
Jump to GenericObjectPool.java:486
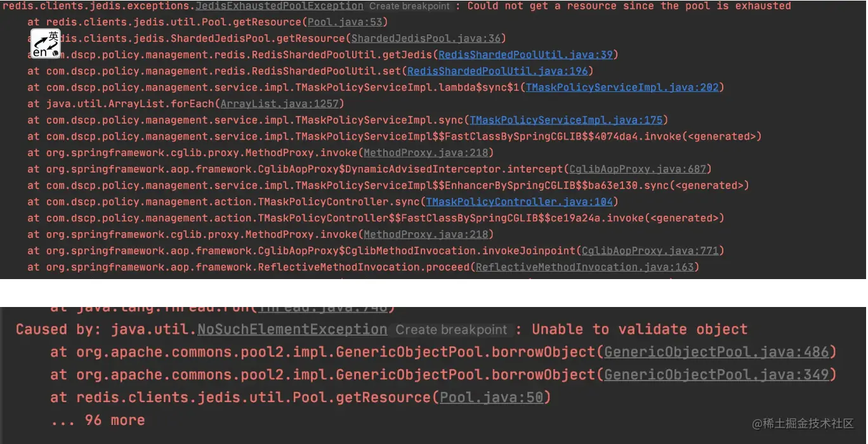pyautogui.click(x=717, y=352)
